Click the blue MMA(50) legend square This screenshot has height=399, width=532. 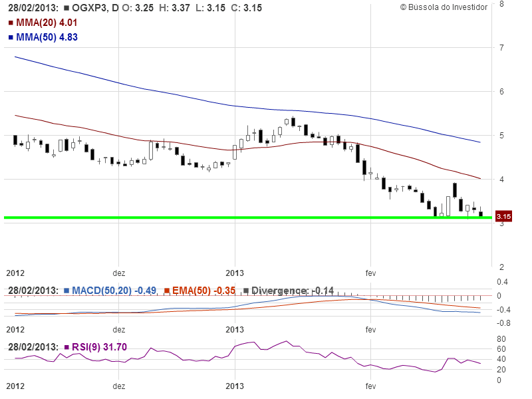(11, 37)
